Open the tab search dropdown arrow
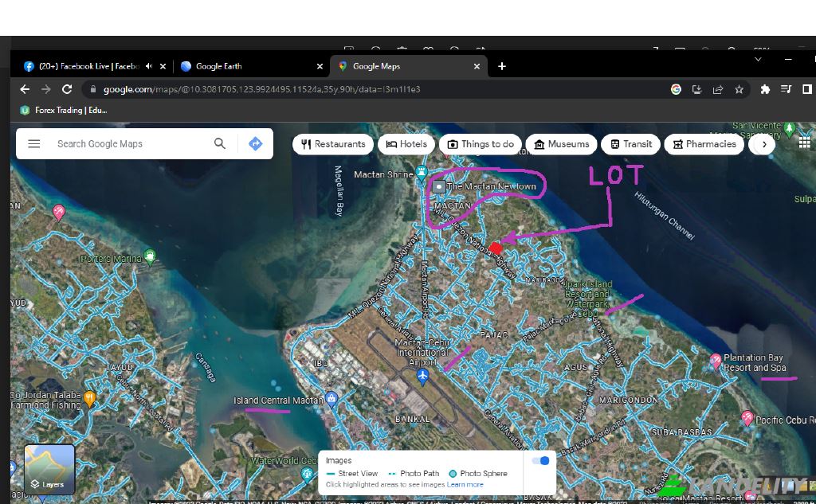This screenshot has height=504, width=816. pos(757,60)
